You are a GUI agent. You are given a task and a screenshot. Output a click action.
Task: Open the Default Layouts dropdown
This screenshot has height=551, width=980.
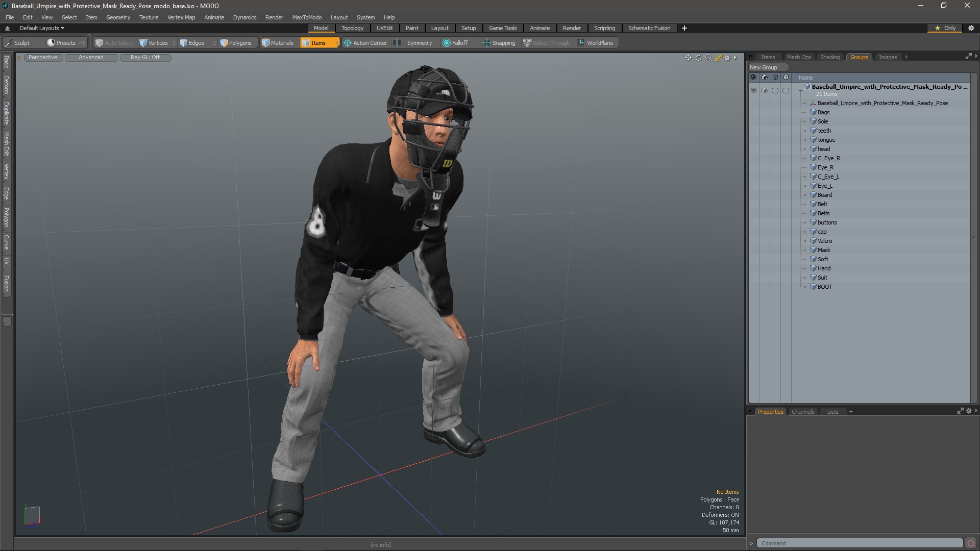pos(42,28)
